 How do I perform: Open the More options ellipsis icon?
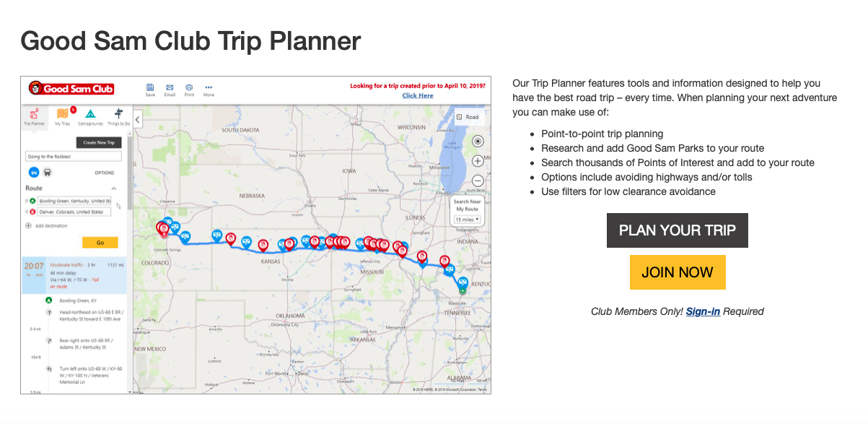209,87
